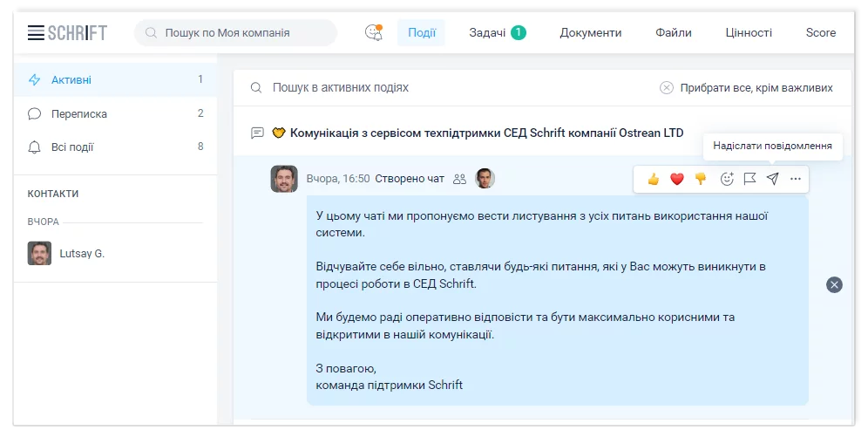
Task: Click the message author's avatar
Action: pos(284,179)
